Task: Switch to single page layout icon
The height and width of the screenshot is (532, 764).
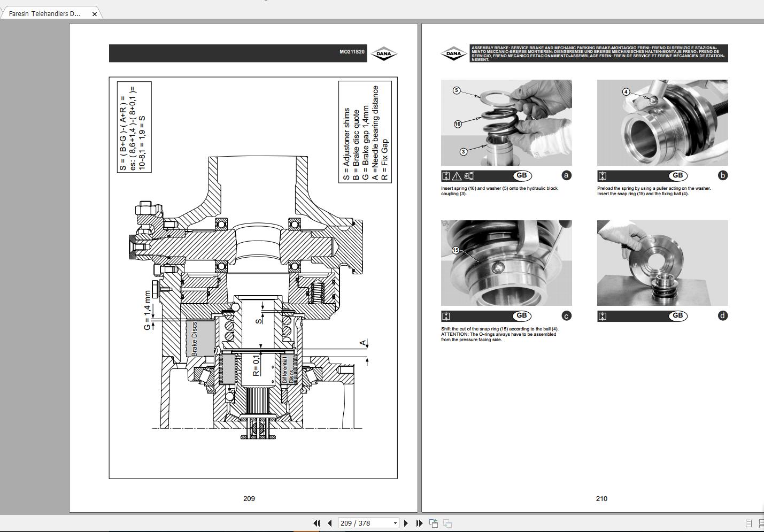Action: coord(748,523)
